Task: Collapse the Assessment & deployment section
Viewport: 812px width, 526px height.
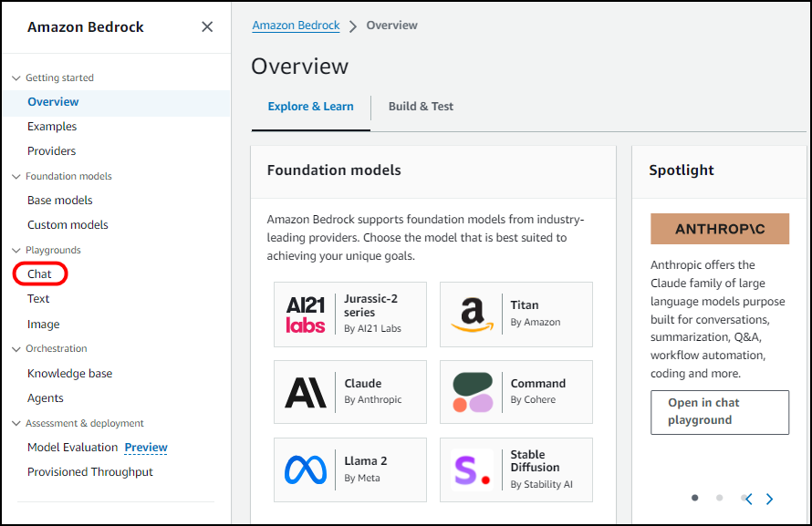Action: click(16, 424)
